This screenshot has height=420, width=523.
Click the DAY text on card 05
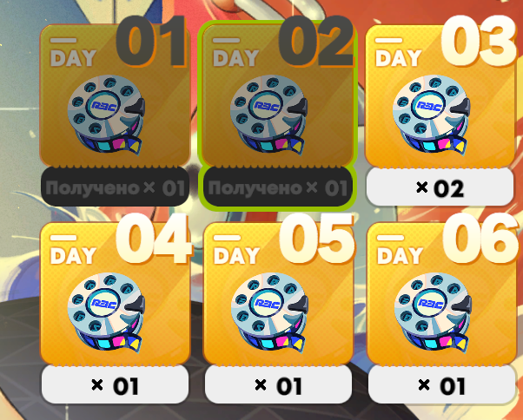[x=236, y=256]
